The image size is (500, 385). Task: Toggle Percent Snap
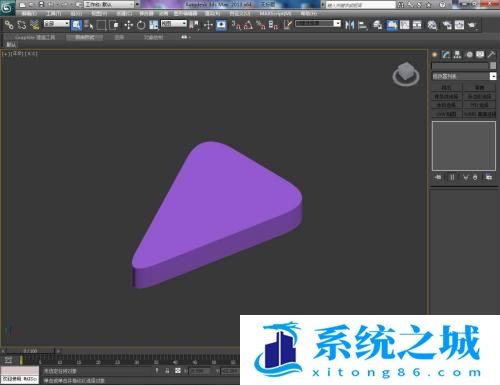[261, 25]
